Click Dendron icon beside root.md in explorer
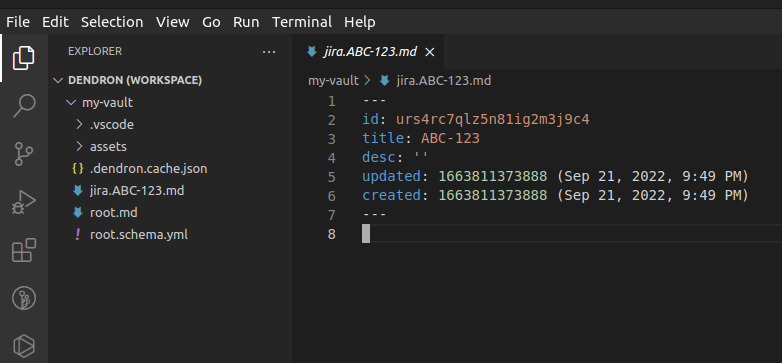782x363 pixels. 77,213
